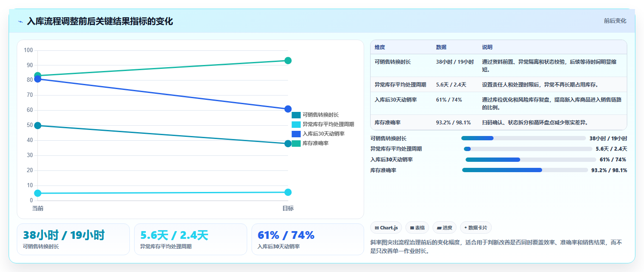Viewport: 644px width, 272px height.
Task: Toggle 异常库存平均处理周期 legend color box
Action: (296, 124)
